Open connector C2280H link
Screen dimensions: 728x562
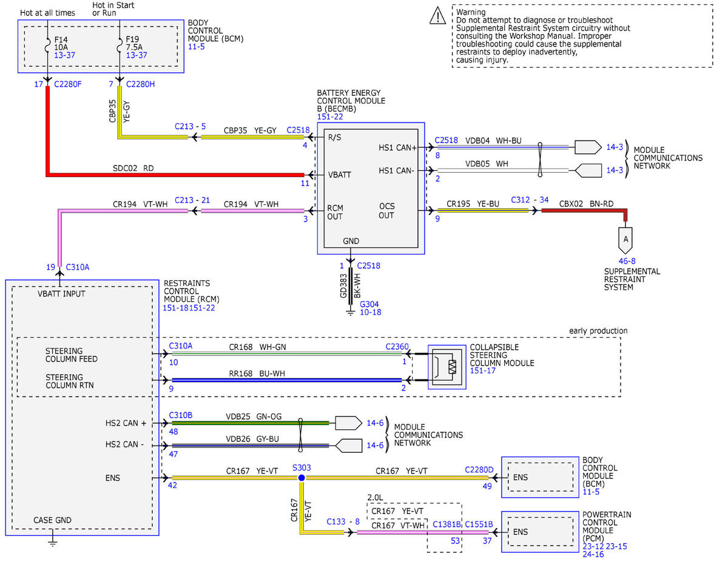click(x=140, y=84)
